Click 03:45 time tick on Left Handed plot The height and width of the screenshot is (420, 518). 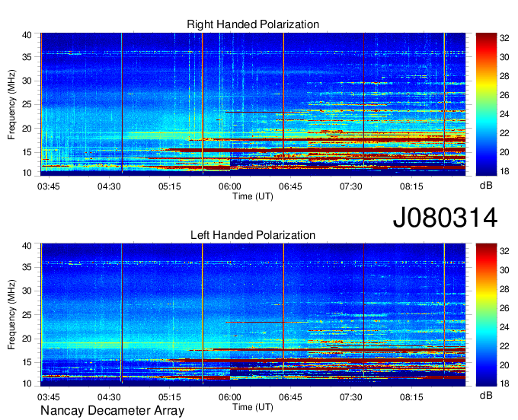49,397
